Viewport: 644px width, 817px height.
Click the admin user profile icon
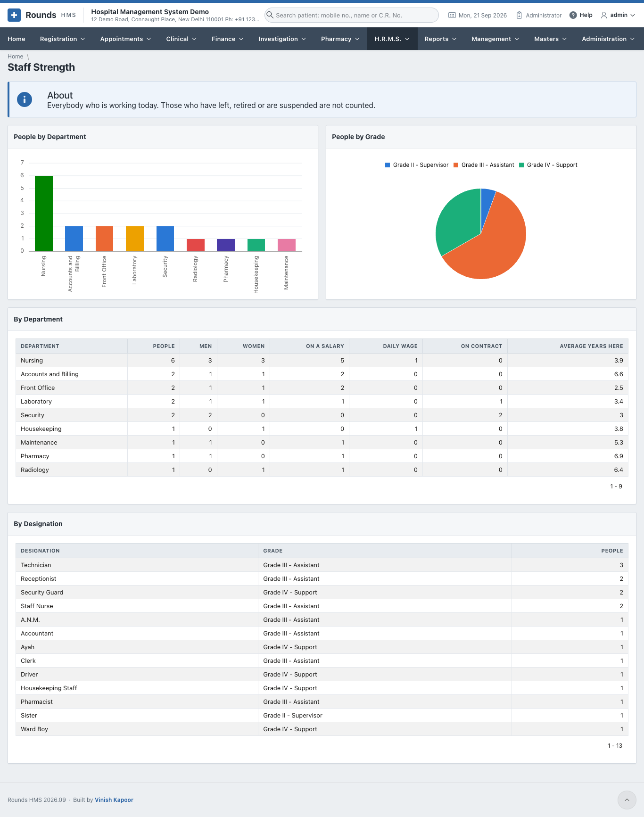pyautogui.click(x=603, y=15)
